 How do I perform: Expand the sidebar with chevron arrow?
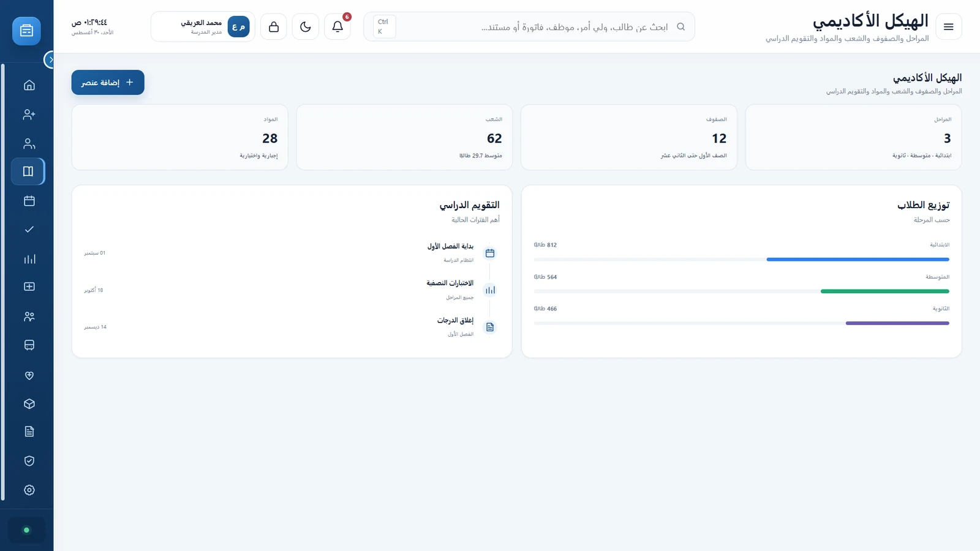(50, 59)
